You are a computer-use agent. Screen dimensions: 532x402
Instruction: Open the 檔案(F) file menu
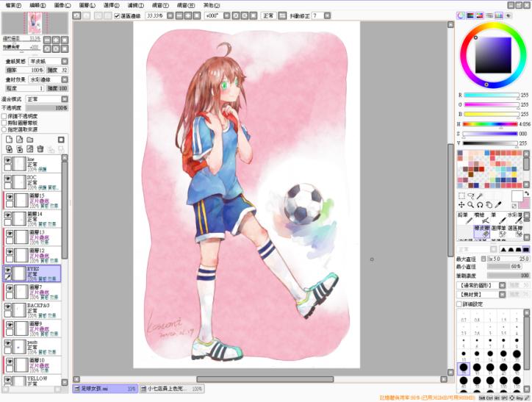[x=13, y=5]
